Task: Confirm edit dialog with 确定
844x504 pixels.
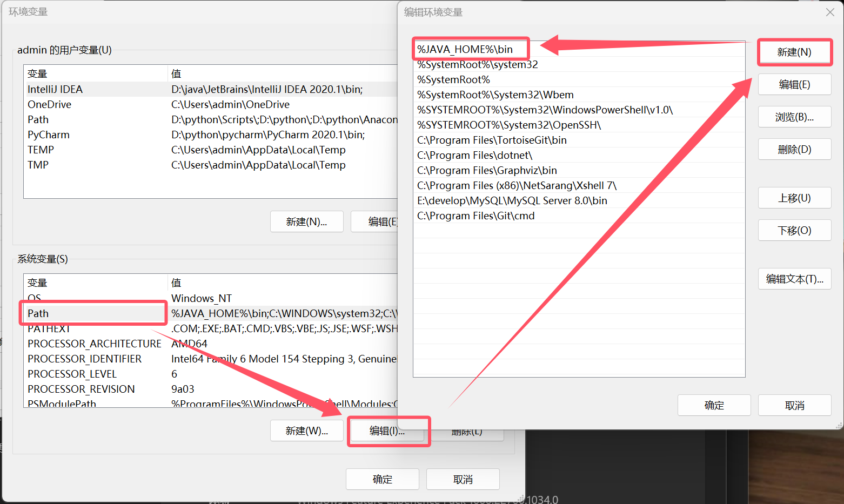Action: click(714, 405)
